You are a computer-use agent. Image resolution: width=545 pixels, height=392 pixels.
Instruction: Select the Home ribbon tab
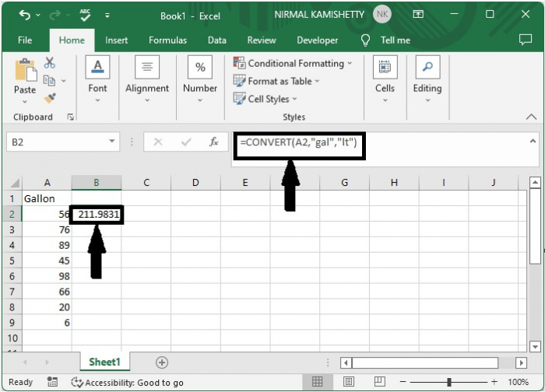[72, 40]
